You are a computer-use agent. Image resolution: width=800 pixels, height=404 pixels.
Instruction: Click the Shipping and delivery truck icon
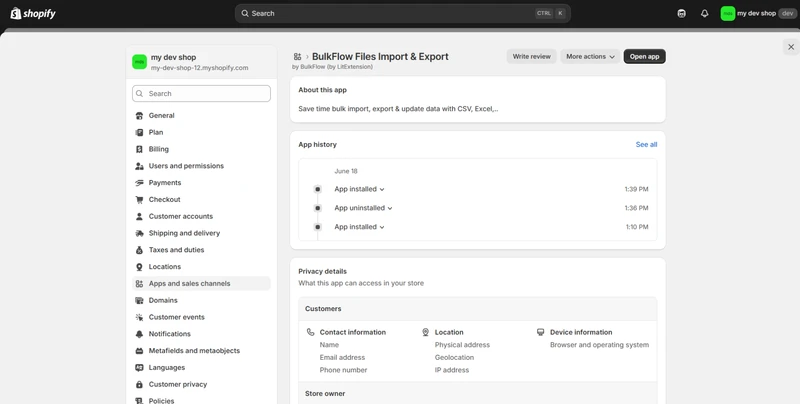[x=139, y=233]
